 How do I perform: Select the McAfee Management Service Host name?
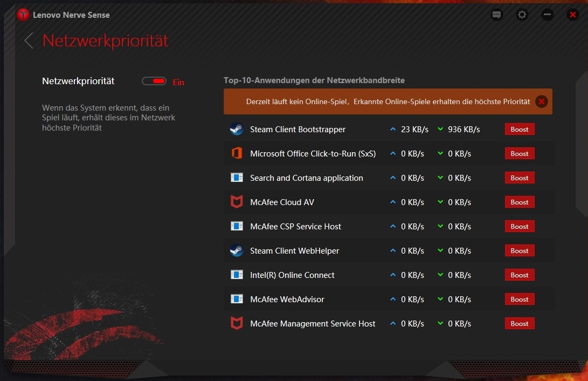pyautogui.click(x=313, y=324)
